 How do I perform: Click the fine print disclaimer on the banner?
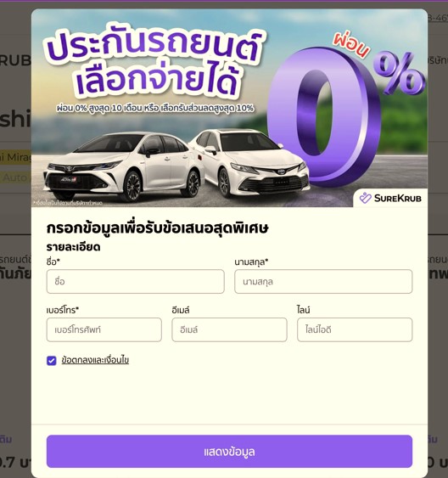click(x=68, y=203)
